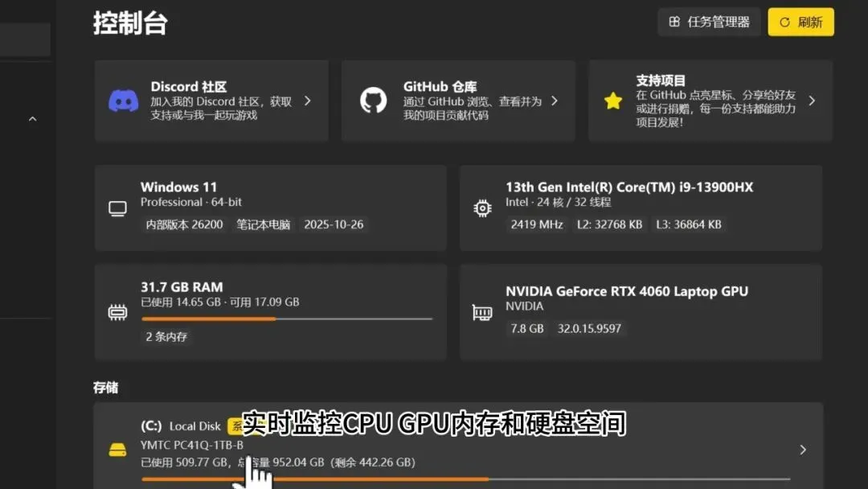Click the YMTC PC41Q-1TB-B drive model

click(191, 445)
